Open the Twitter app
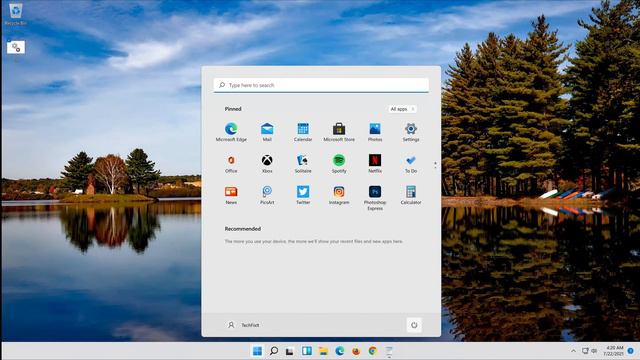This screenshot has width=640, height=360. tap(303, 195)
